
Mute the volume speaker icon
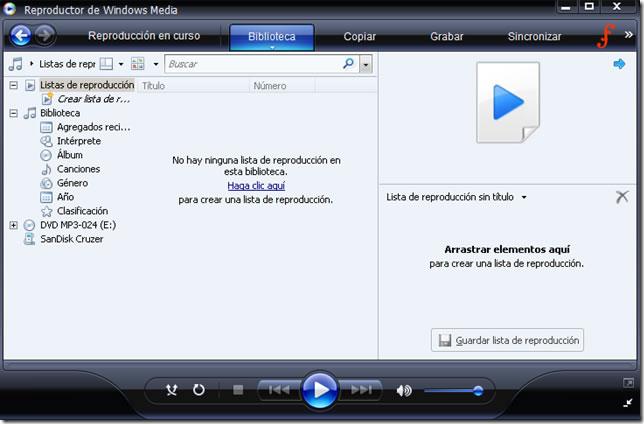(404, 390)
